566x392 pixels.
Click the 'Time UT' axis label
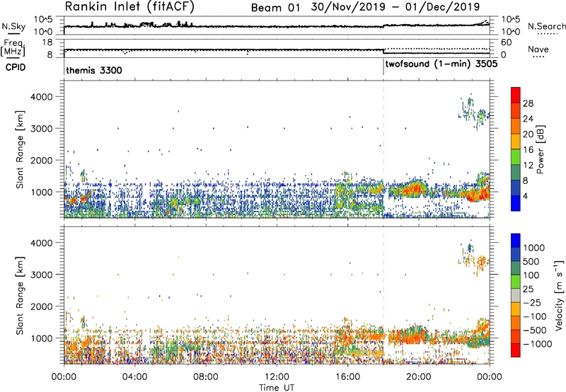pos(277,387)
